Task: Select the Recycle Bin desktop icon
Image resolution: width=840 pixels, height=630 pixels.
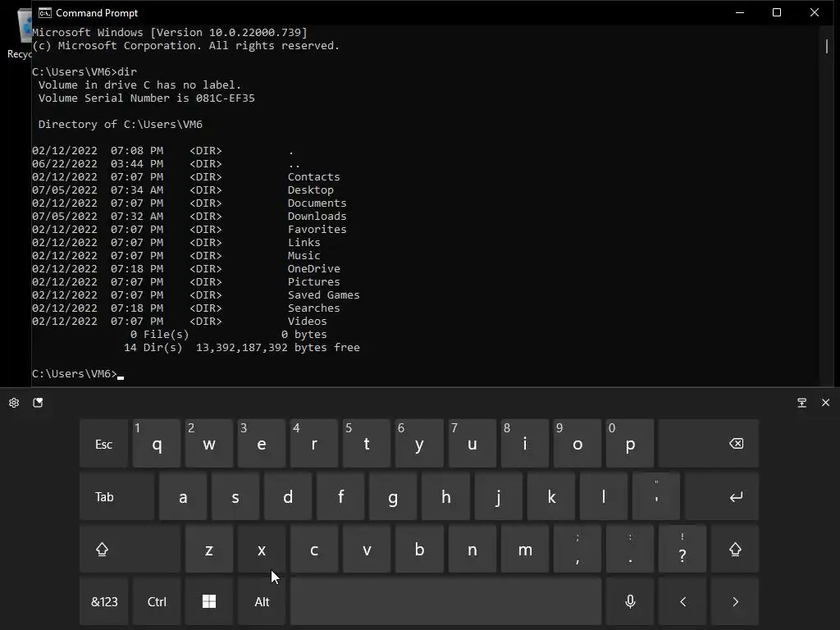Action: pyautogui.click(x=20, y=32)
